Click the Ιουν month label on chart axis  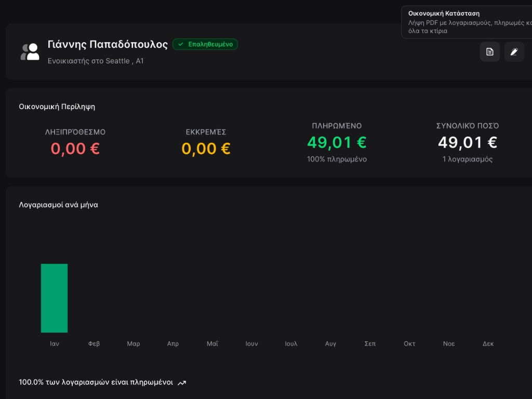click(251, 344)
